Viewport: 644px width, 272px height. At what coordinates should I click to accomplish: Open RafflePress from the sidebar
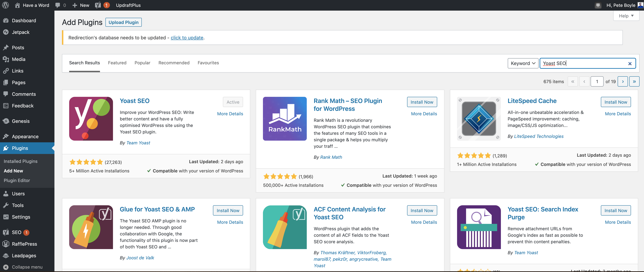[24, 244]
